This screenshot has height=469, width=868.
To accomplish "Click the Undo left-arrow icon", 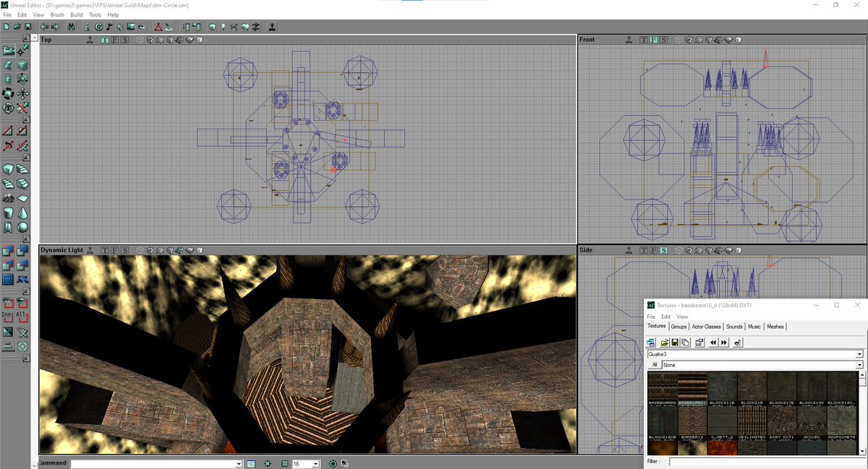I will (x=44, y=27).
